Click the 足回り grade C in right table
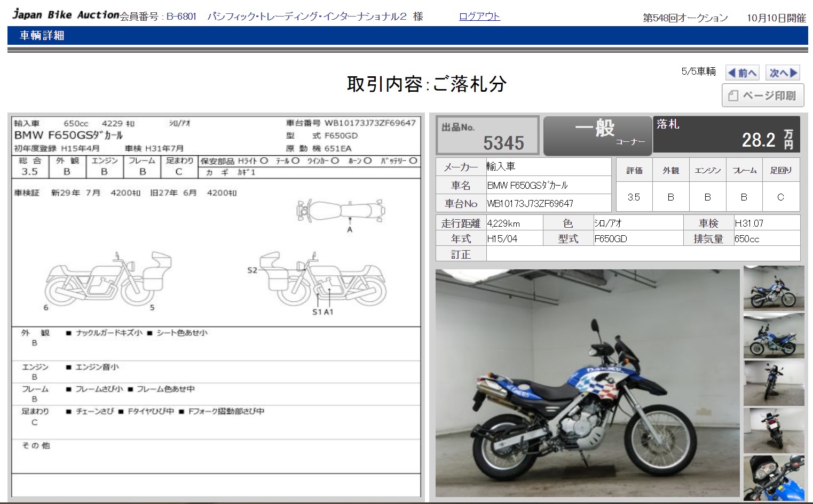 pyautogui.click(x=780, y=197)
